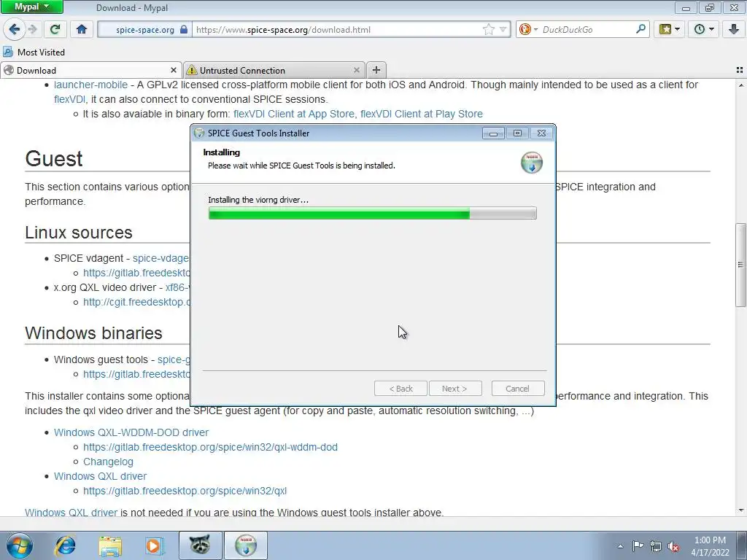Open Windows Media Player from taskbar

[154, 545]
